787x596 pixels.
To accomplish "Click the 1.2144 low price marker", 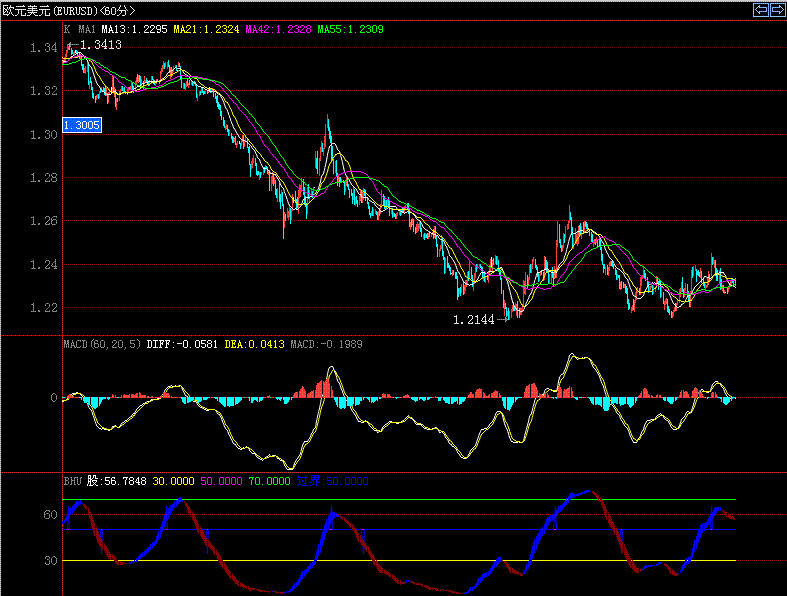I will click(x=474, y=320).
